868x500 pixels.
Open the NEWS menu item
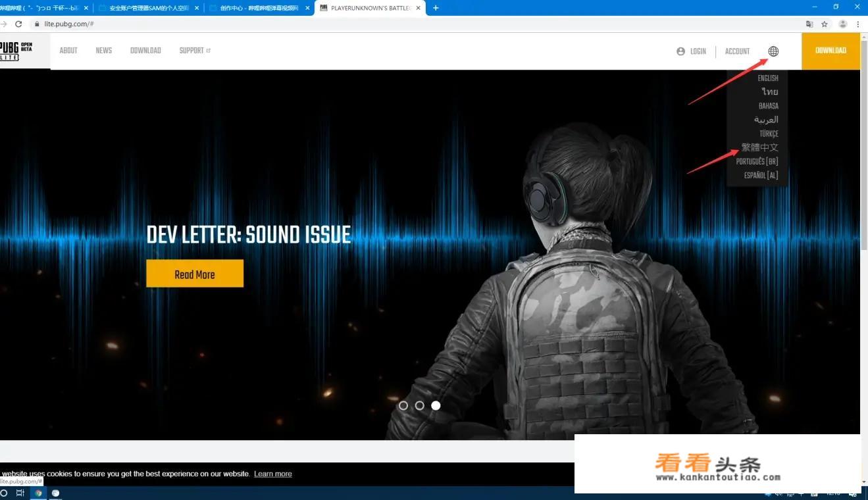tap(104, 51)
